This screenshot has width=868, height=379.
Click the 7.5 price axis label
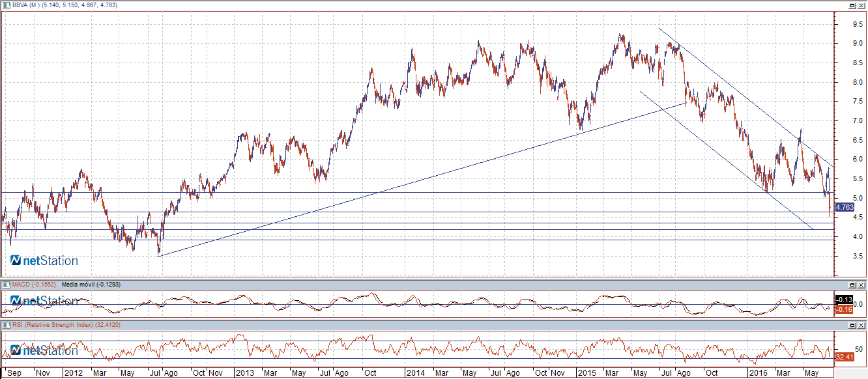[858, 102]
